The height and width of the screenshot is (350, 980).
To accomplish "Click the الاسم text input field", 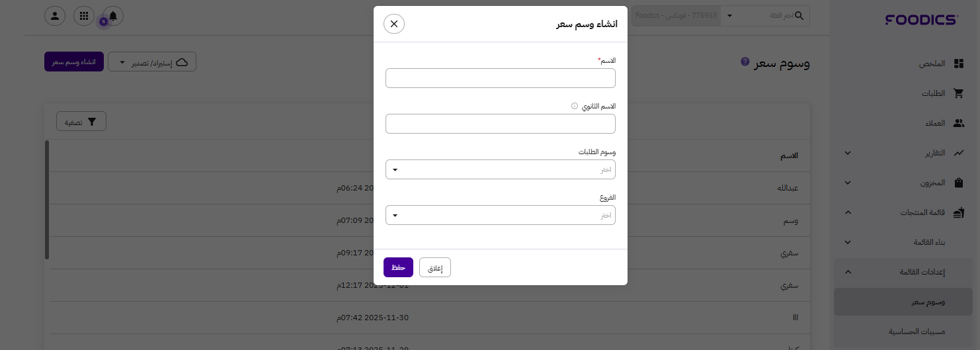I will [x=500, y=78].
